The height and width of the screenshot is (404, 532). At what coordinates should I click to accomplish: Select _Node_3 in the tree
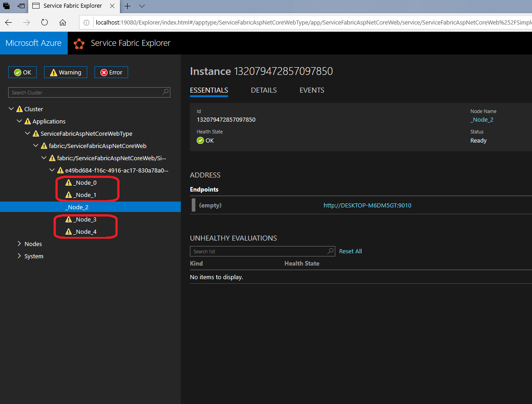85,219
